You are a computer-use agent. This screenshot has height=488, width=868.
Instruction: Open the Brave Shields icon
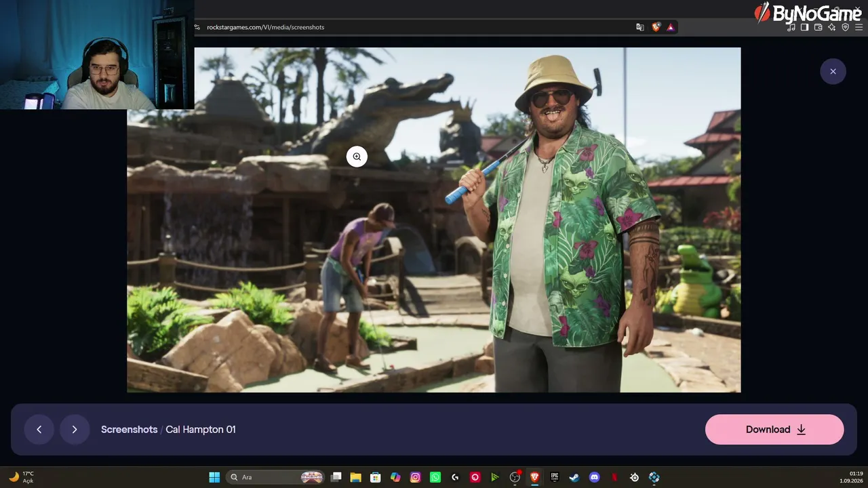click(656, 27)
